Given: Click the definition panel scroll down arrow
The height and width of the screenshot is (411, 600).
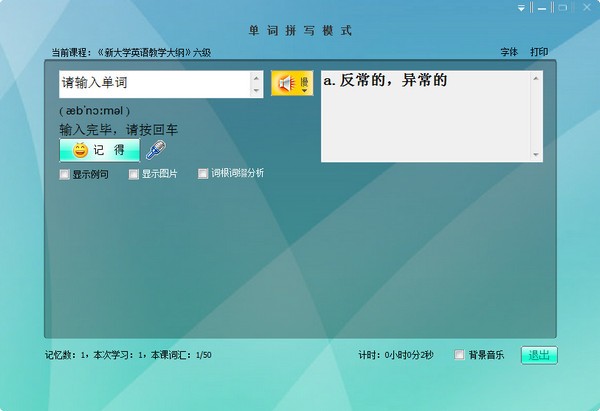Looking at the screenshot, I should 536,155.
